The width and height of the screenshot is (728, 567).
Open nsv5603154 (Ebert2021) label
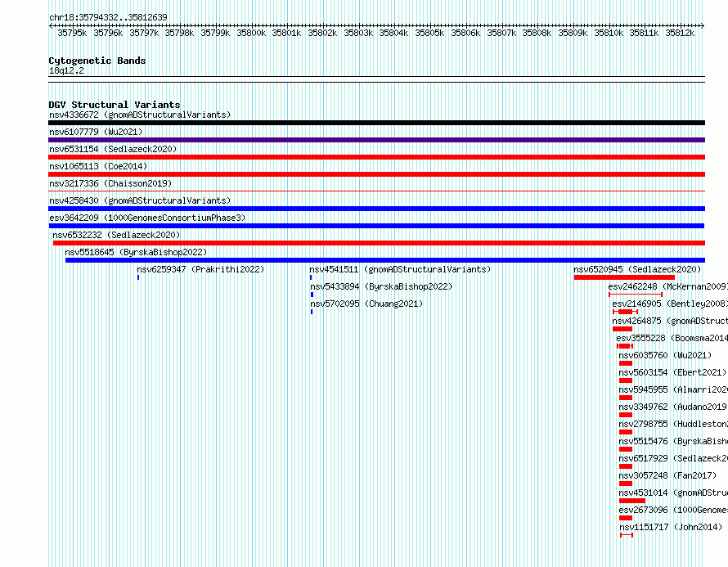[672, 372]
